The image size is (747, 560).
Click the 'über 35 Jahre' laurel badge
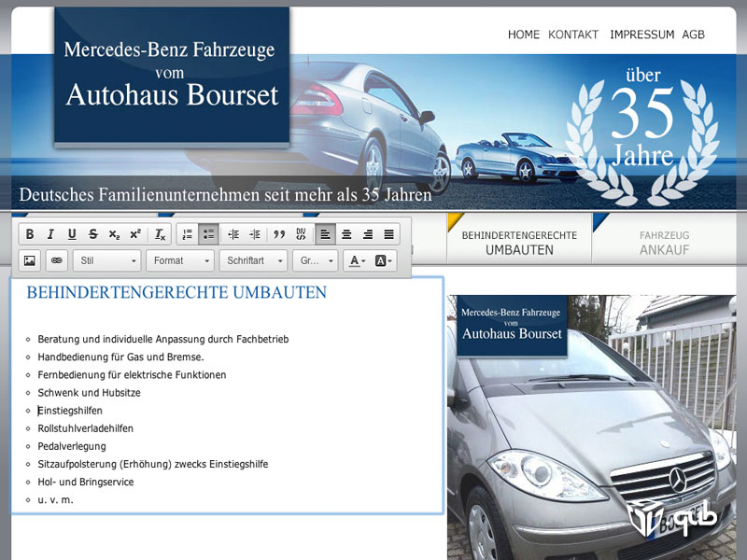coord(642,136)
